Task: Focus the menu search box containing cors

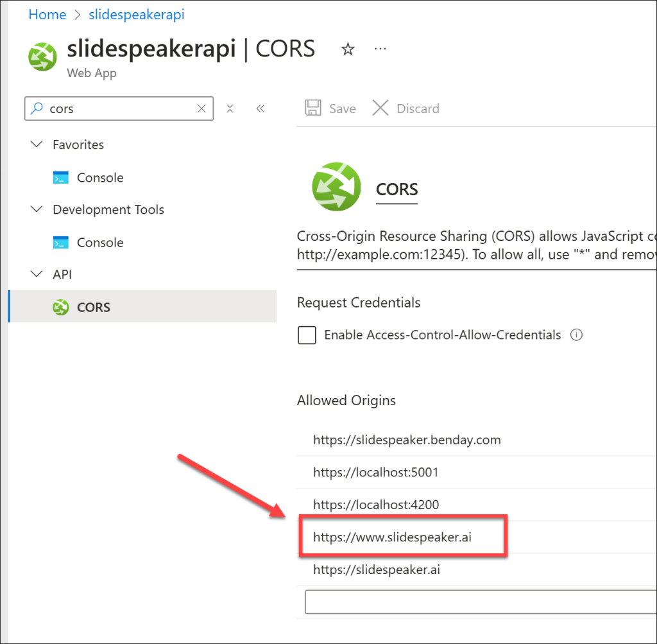Action: click(x=119, y=109)
